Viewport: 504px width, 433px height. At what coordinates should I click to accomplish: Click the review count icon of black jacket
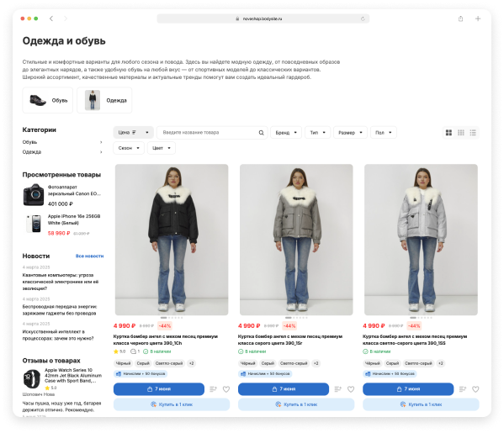pos(135,351)
